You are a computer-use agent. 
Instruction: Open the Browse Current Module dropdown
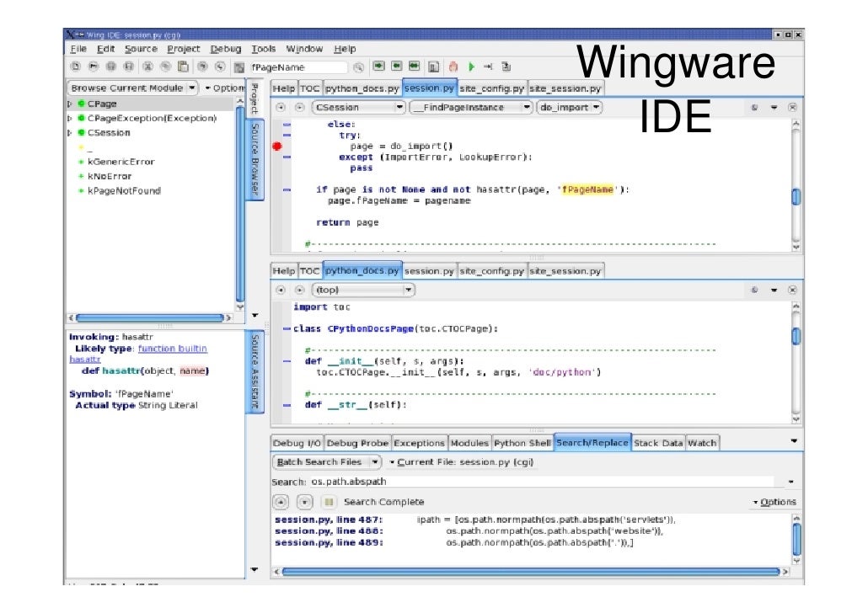pos(132,88)
